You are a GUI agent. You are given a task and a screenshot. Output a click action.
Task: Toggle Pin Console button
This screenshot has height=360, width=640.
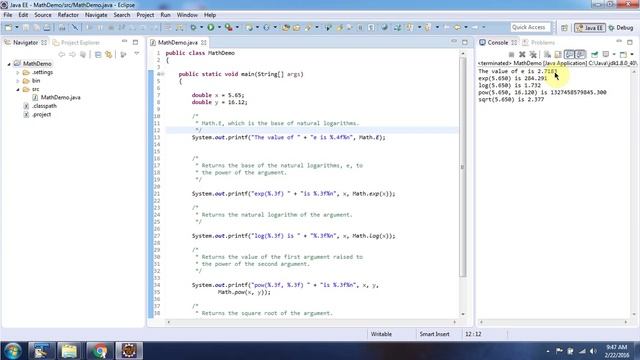595,54
